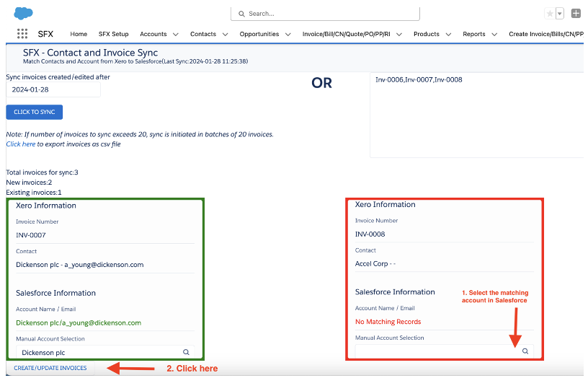Go to the Contacts tab

coord(203,34)
